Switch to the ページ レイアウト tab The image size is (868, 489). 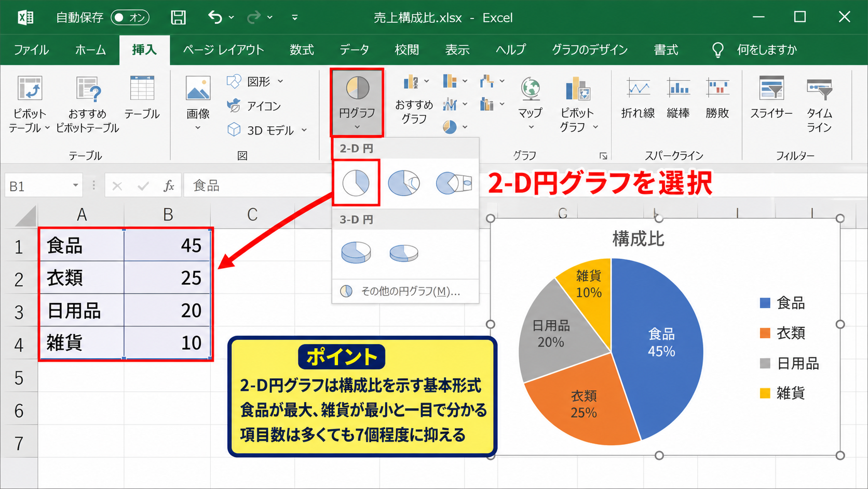pos(223,50)
